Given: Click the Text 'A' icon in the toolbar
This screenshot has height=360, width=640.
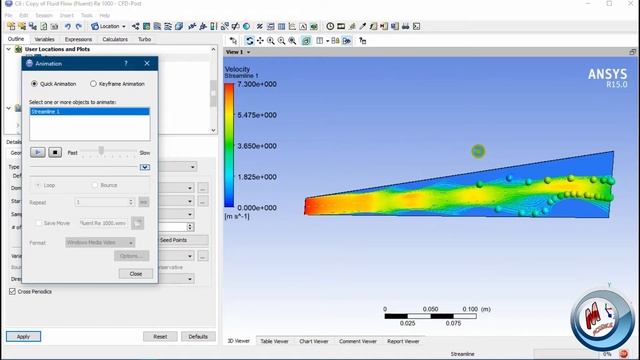Looking at the screenshot, I should pos(303,27).
